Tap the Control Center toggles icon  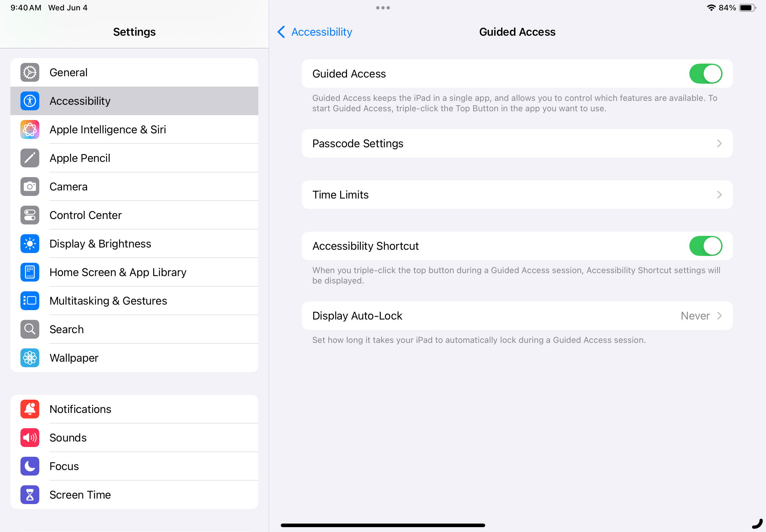30,215
